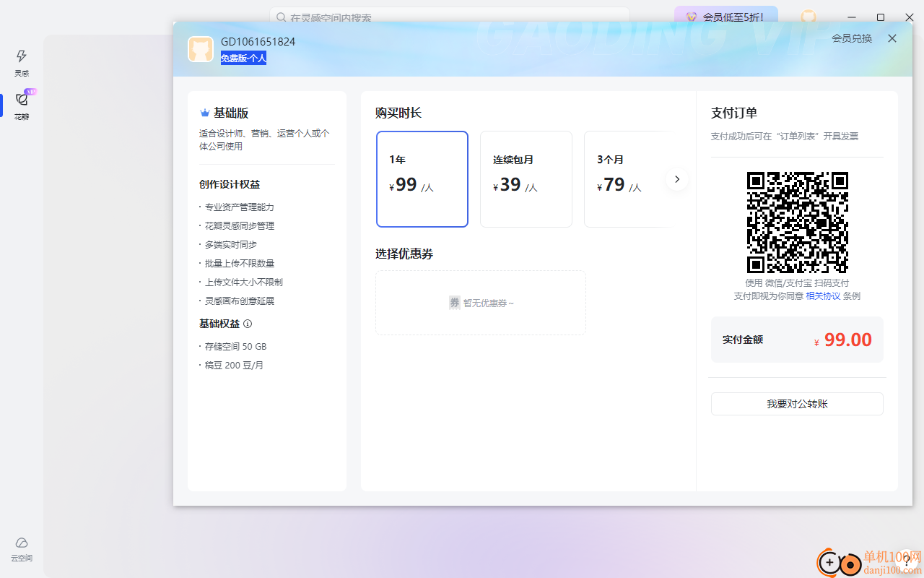This screenshot has height=578, width=924.
Task: Click the username GD1061651824
Action: (x=258, y=42)
